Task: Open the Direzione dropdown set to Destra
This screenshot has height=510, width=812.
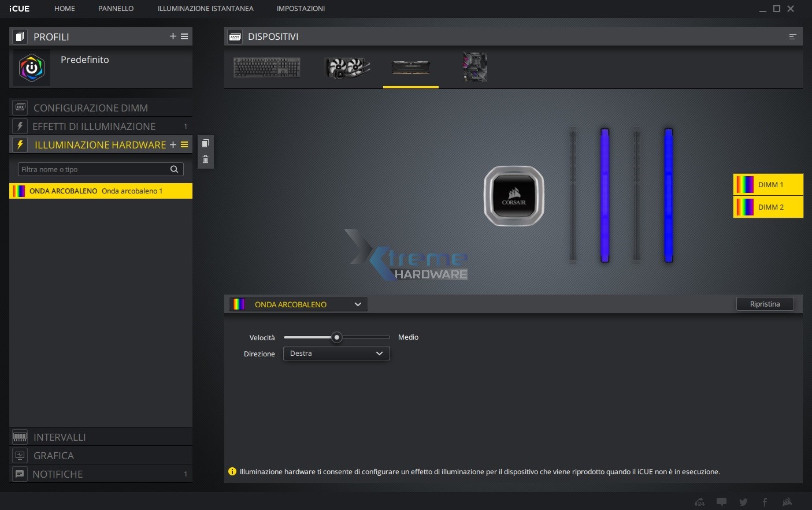Action: 336,353
